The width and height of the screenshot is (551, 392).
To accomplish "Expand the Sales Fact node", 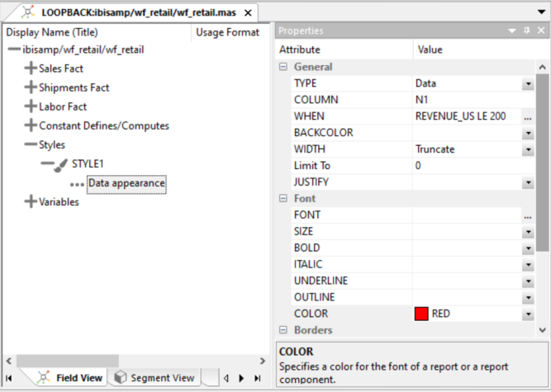I will point(31,68).
